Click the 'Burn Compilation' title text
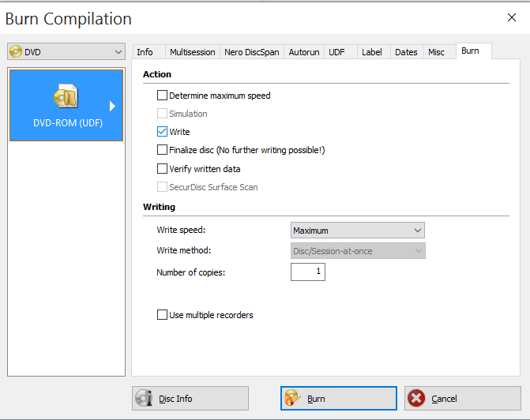 (68, 19)
